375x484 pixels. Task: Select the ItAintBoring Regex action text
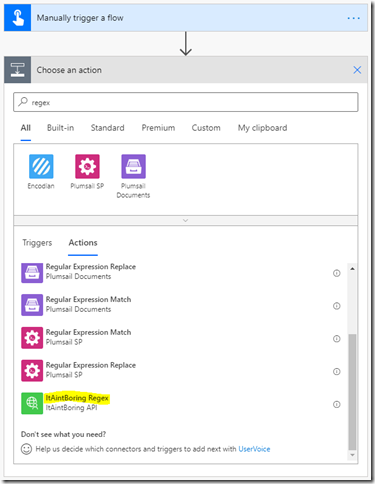tap(77, 398)
